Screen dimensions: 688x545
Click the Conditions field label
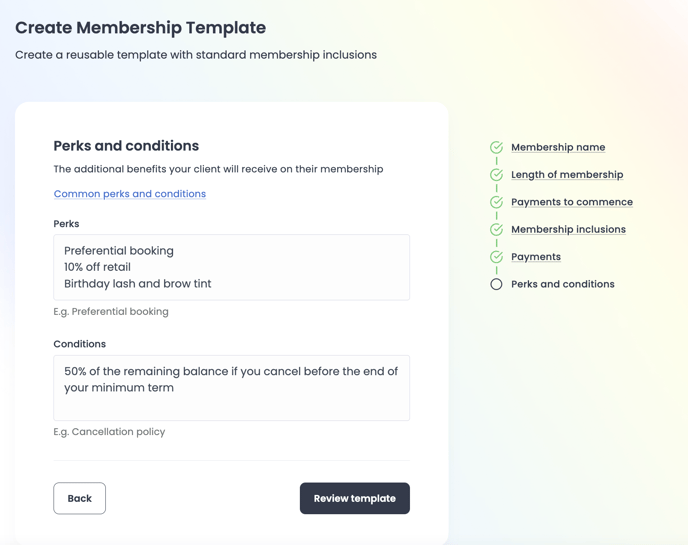point(80,344)
